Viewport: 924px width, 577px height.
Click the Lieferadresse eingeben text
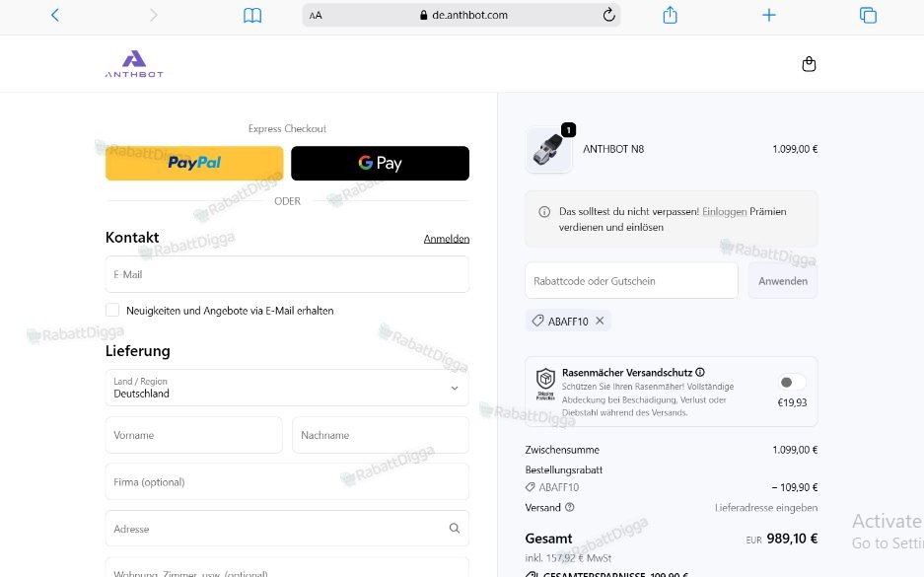[x=766, y=507]
